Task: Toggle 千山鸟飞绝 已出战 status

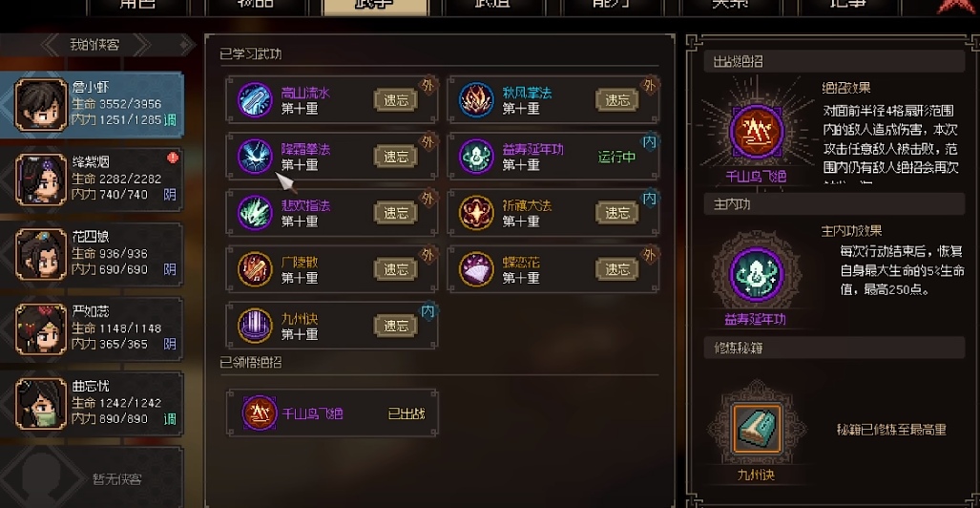Action: (407, 413)
